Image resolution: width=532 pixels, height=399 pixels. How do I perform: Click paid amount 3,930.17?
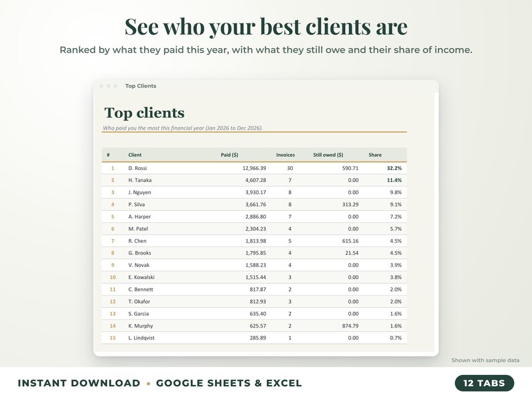[x=255, y=193]
